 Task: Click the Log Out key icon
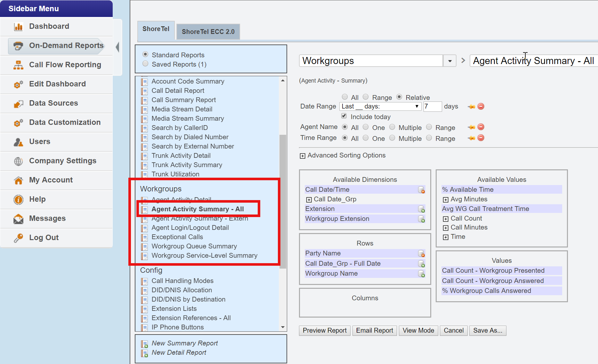pos(18,238)
